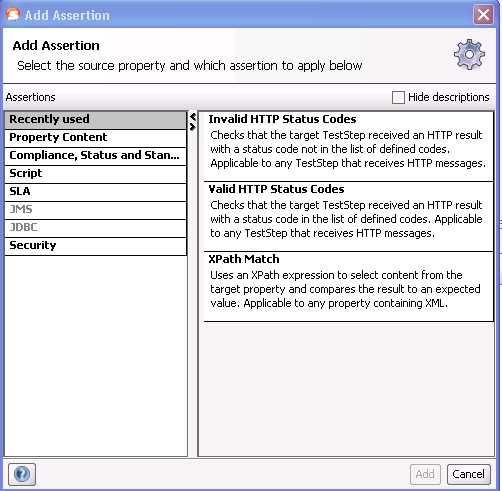Close the Add Assertion dialog

click(x=483, y=15)
